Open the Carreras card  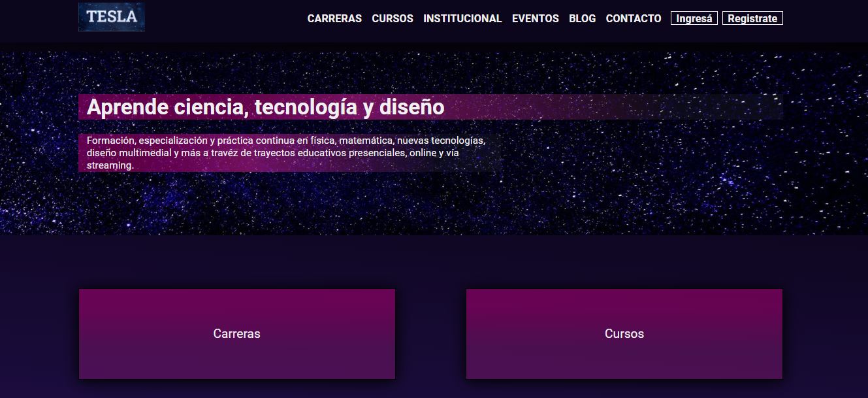point(237,334)
